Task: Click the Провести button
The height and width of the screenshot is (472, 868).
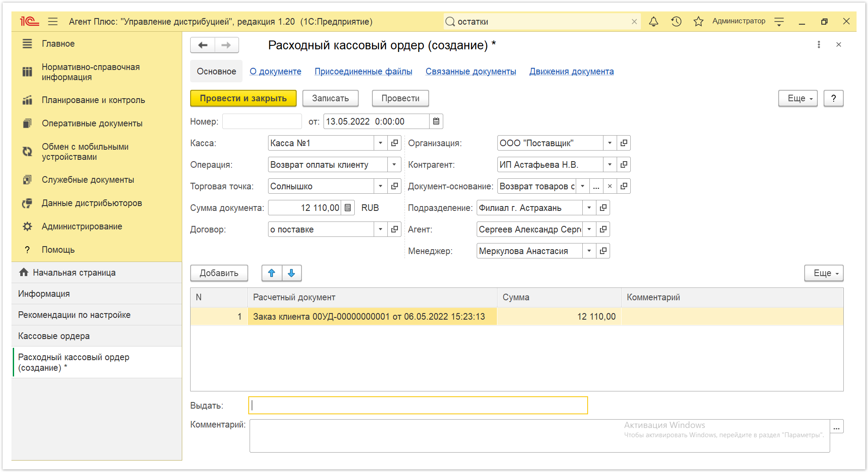Action: [x=401, y=98]
